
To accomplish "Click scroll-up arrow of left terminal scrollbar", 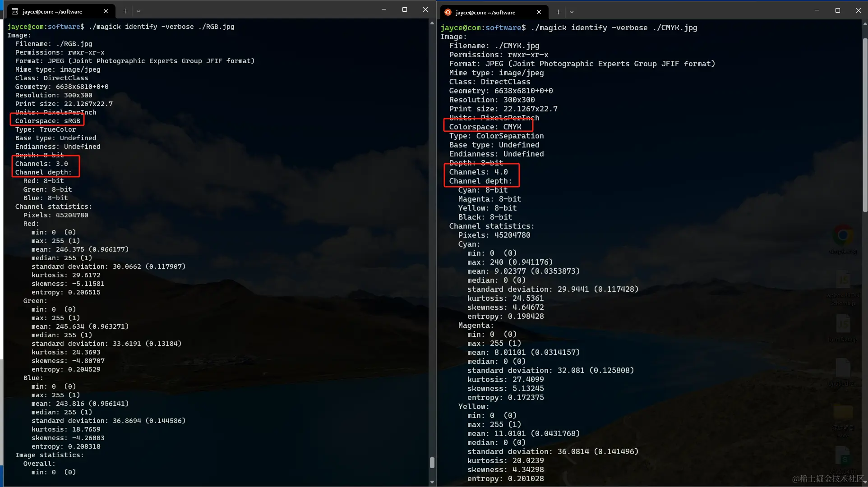I will pos(432,23).
